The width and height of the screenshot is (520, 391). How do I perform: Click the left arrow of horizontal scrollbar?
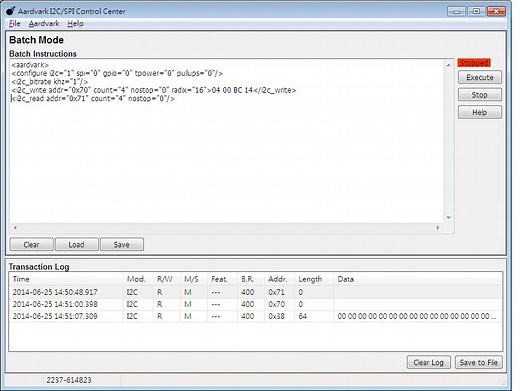coord(15,228)
